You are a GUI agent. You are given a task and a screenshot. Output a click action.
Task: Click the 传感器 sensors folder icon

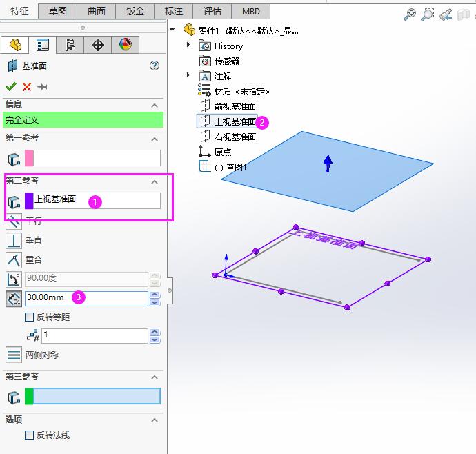point(205,61)
